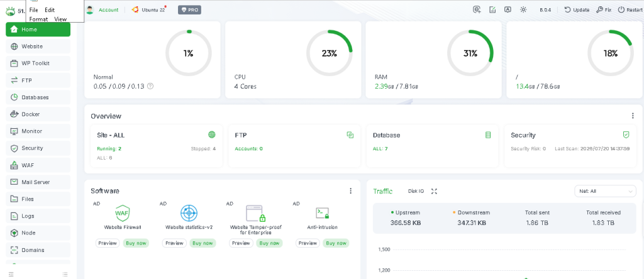Click the load average help question icon
The image size is (644, 279).
150,86
